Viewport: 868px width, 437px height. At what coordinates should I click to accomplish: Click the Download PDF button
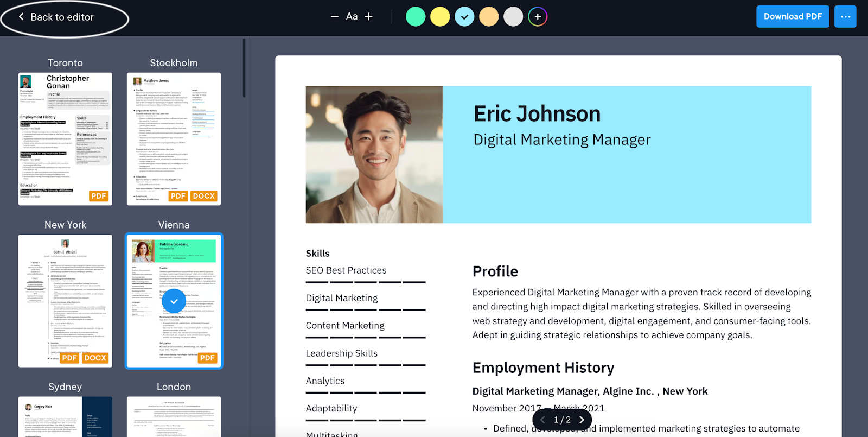[793, 17]
